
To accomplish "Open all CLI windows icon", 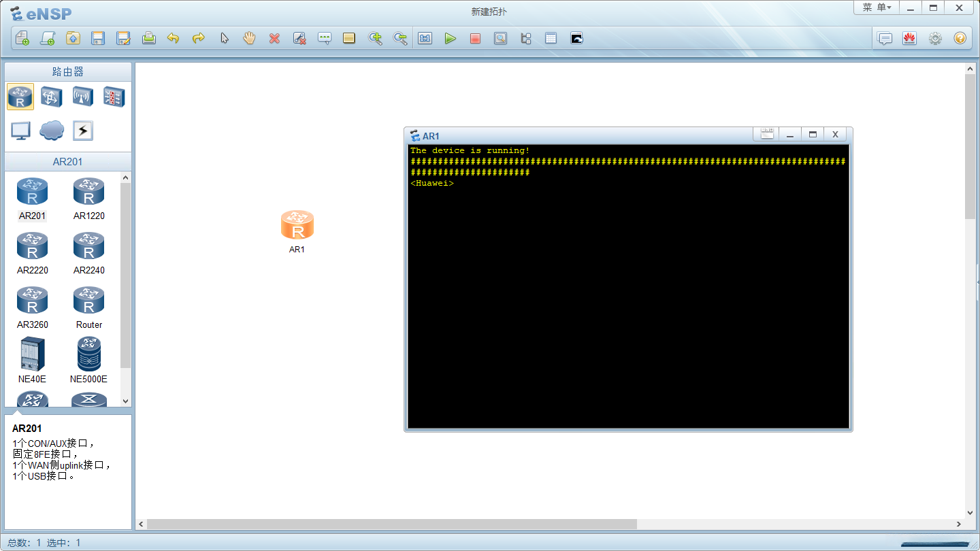I will (x=576, y=38).
